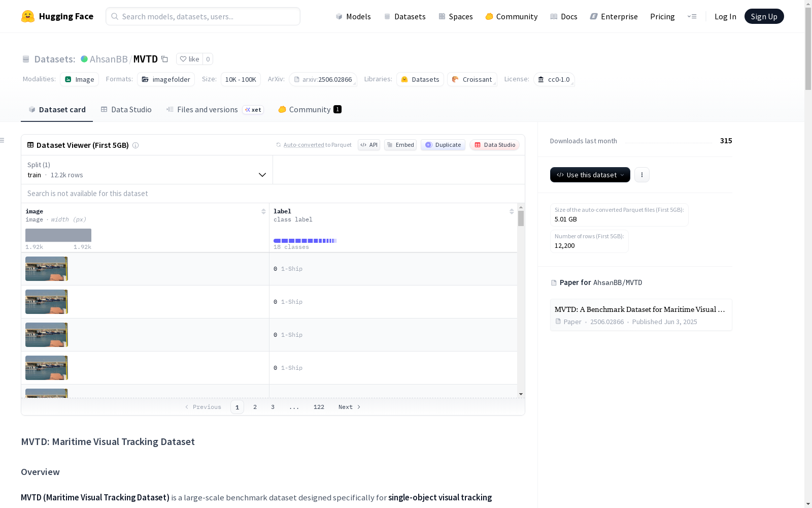
Task: Focus the search models, datasets, users field
Action: coord(203,16)
